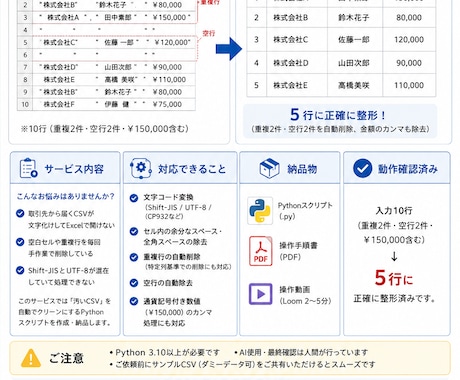Click 株式会社A in left table row 3
This screenshot has height=380, width=460.
tap(63, 18)
